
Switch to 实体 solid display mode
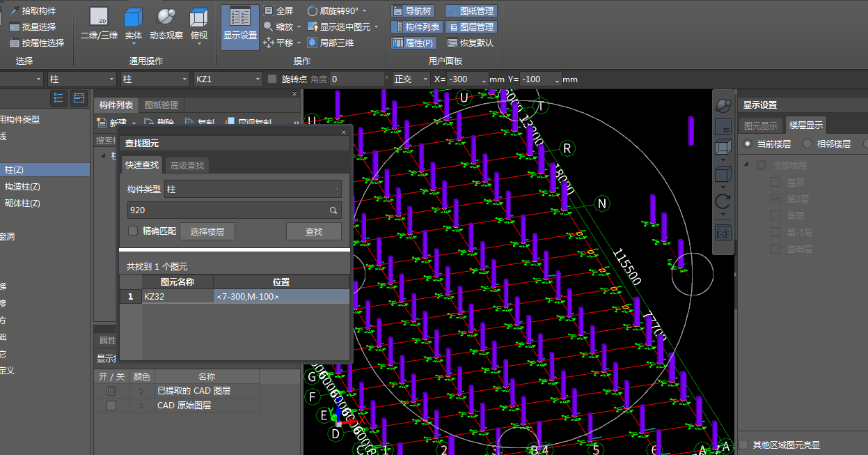point(134,25)
